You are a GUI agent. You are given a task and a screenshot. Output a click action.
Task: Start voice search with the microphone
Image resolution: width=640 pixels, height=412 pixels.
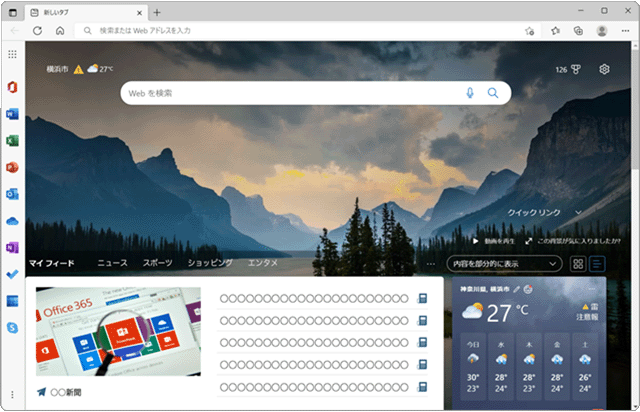point(470,93)
